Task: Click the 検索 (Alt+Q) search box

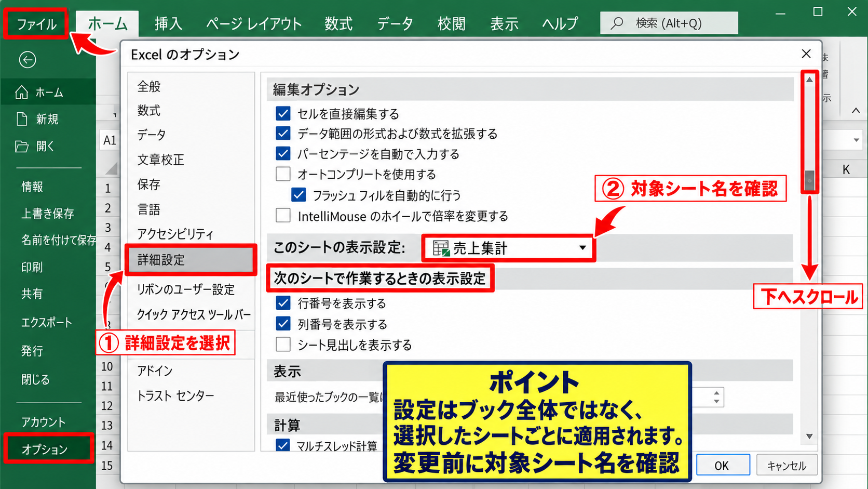Action: (x=669, y=23)
